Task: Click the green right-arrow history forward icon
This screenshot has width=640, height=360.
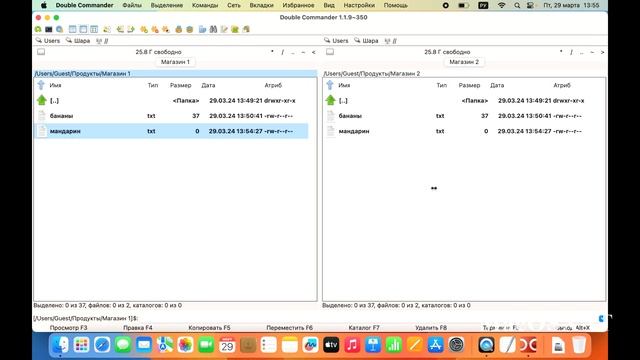Action: (131, 29)
